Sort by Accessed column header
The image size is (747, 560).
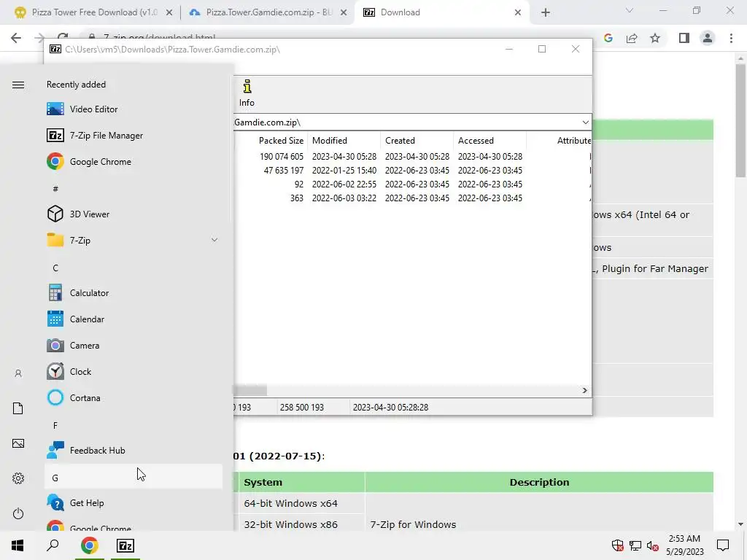pyautogui.click(x=489, y=141)
